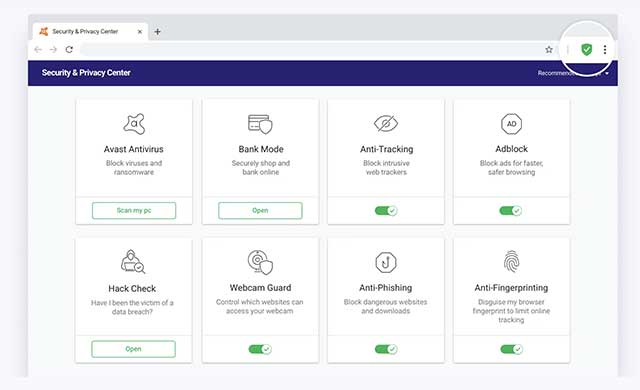This screenshot has height=390, width=640.
Task: Click 'Have I been the victim' description
Action: [x=132, y=307]
